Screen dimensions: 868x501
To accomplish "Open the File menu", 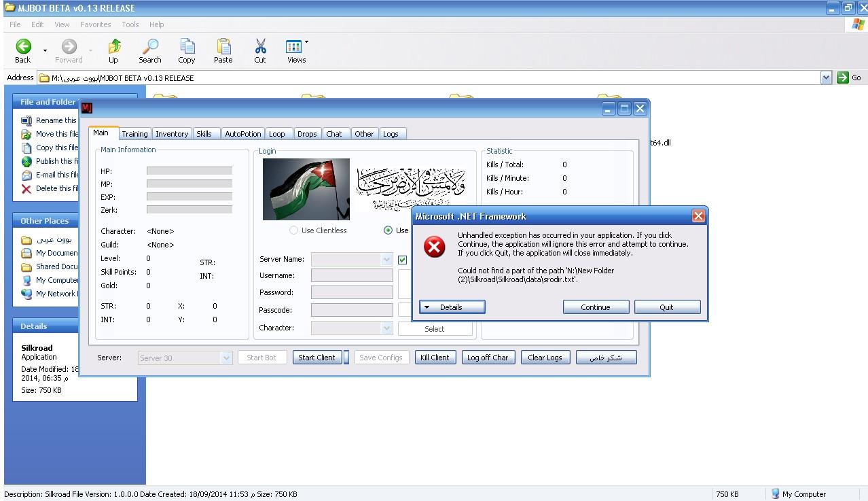I will click(15, 24).
